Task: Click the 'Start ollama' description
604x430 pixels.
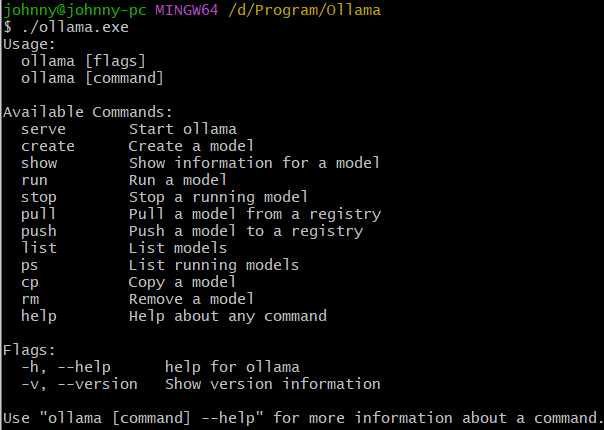Action: click(x=183, y=129)
